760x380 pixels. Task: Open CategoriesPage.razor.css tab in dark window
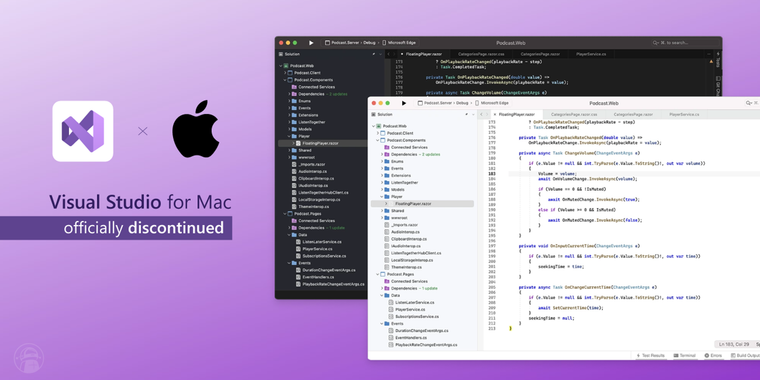pyautogui.click(x=481, y=54)
